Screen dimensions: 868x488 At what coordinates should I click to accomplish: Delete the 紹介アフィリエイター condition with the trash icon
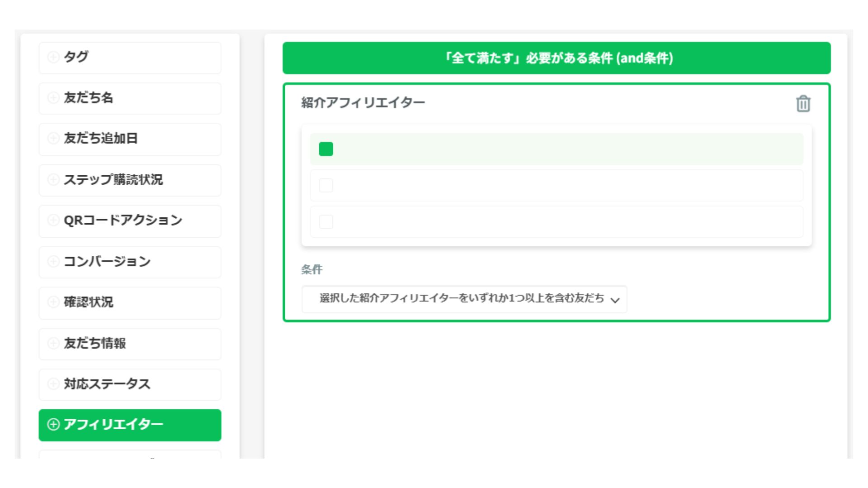[x=803, y=103]
